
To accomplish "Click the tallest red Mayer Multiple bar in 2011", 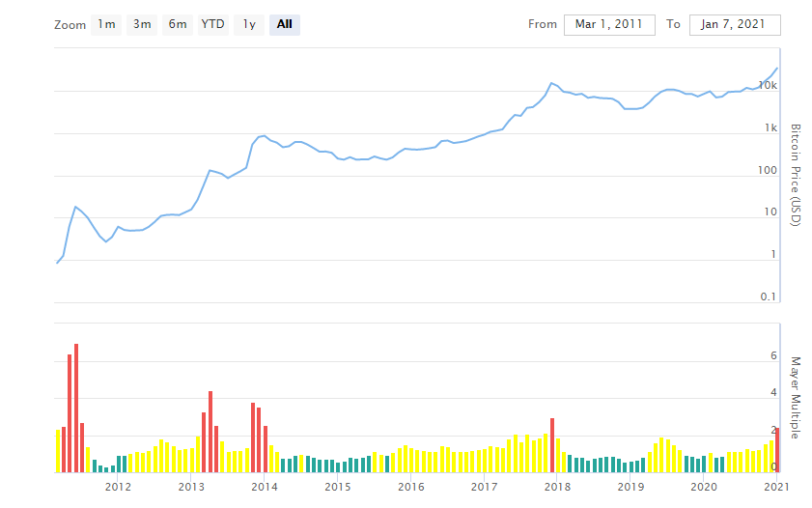I will point(76,408).
